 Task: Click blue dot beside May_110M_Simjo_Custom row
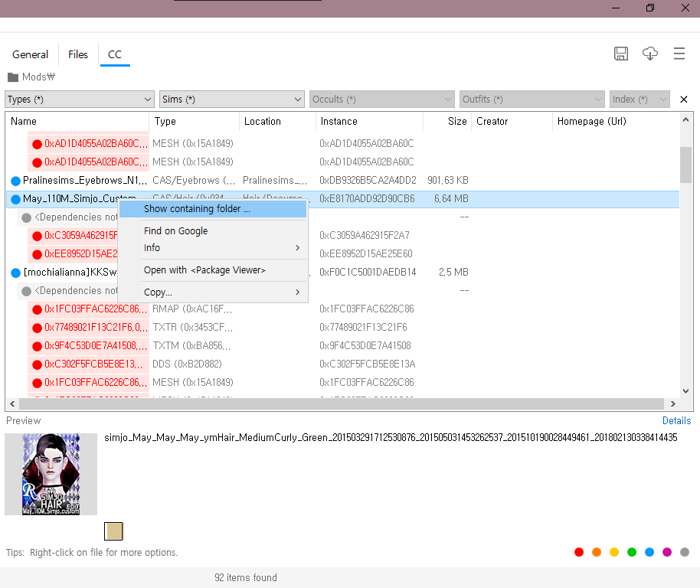click(x=15, y=199)
